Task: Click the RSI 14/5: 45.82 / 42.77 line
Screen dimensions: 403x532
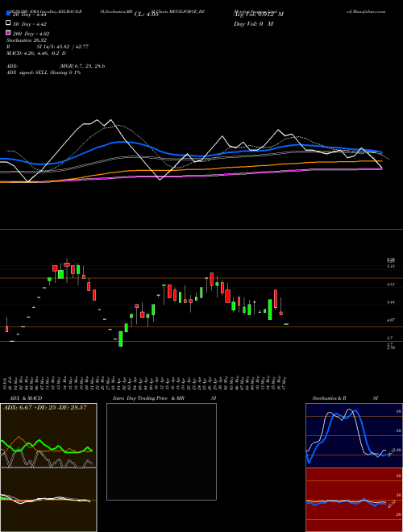Action: click(x=48, y=47)
